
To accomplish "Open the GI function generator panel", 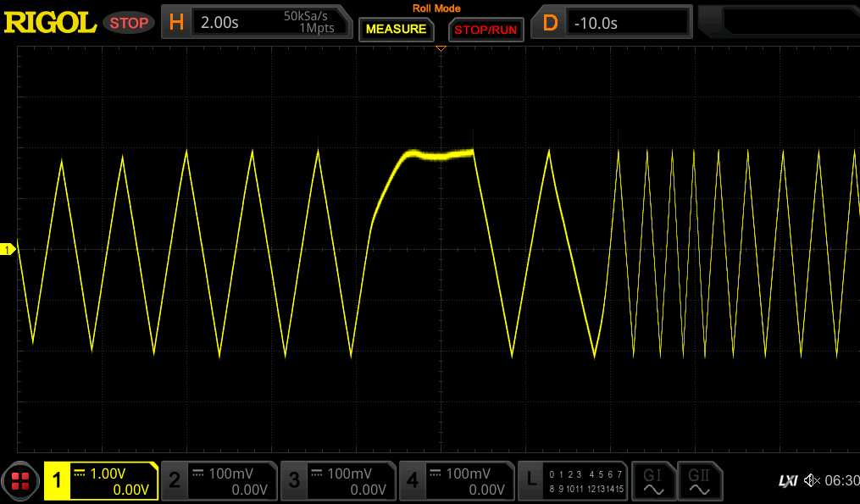I will [x=653, y=480].
